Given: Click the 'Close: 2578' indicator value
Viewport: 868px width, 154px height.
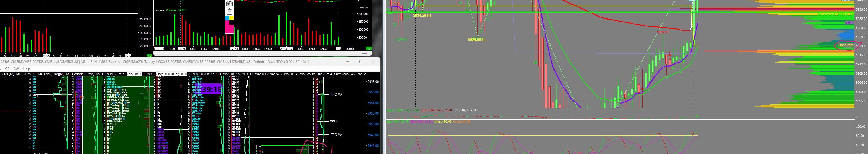Looking at the screenshot, I should click(x=443, y=110).
